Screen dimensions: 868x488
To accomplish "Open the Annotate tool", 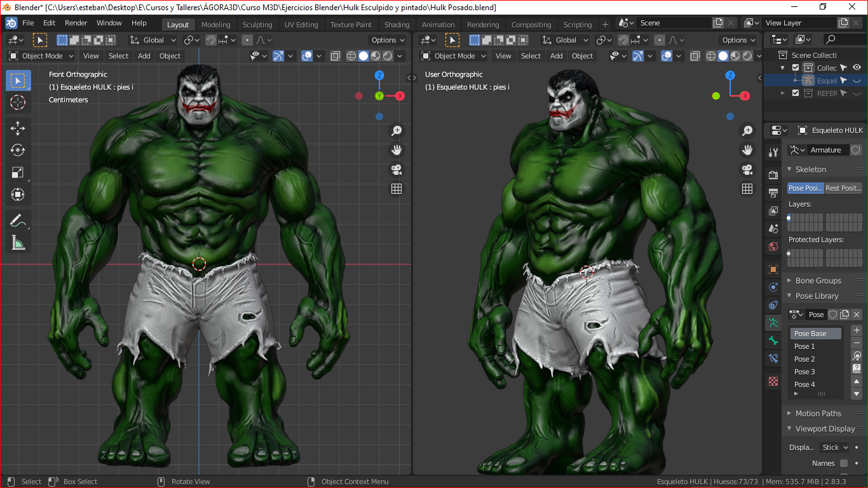I will [x=18, y=220].
